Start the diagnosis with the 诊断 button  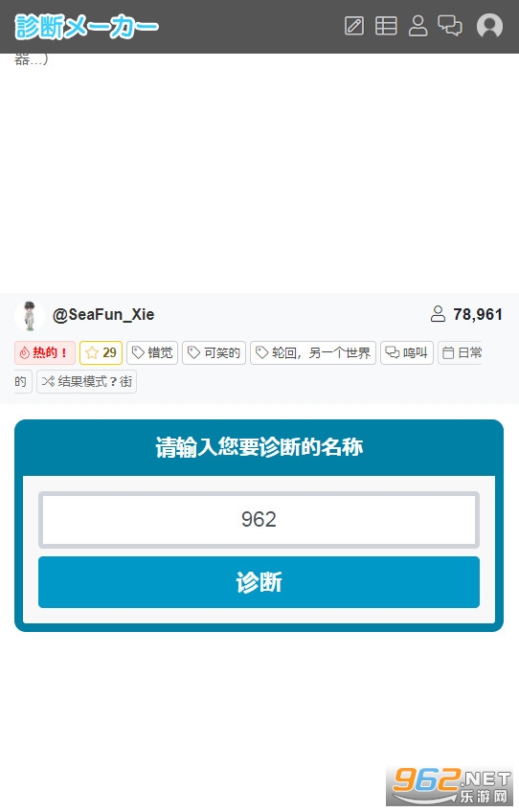[259, 582]
